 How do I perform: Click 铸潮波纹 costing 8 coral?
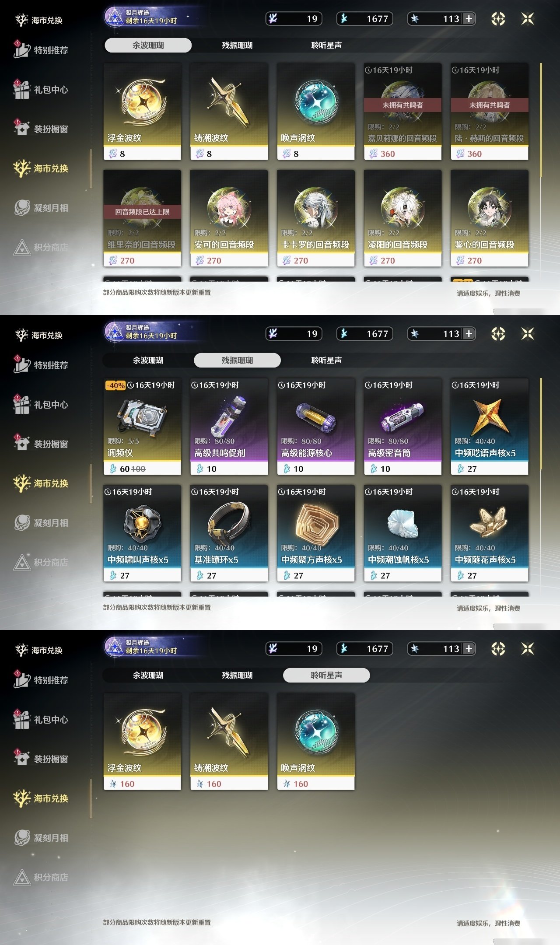[x=229, y=112]
